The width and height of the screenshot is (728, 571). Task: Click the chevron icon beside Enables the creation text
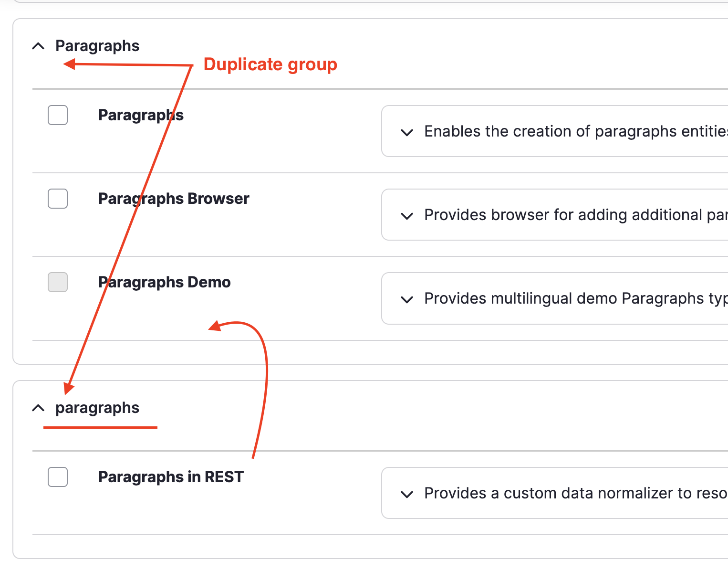click(406, 132)
